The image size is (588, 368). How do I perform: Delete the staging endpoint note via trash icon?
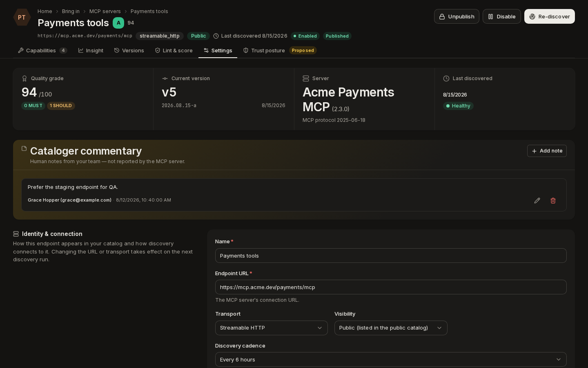tap(553, 200)
